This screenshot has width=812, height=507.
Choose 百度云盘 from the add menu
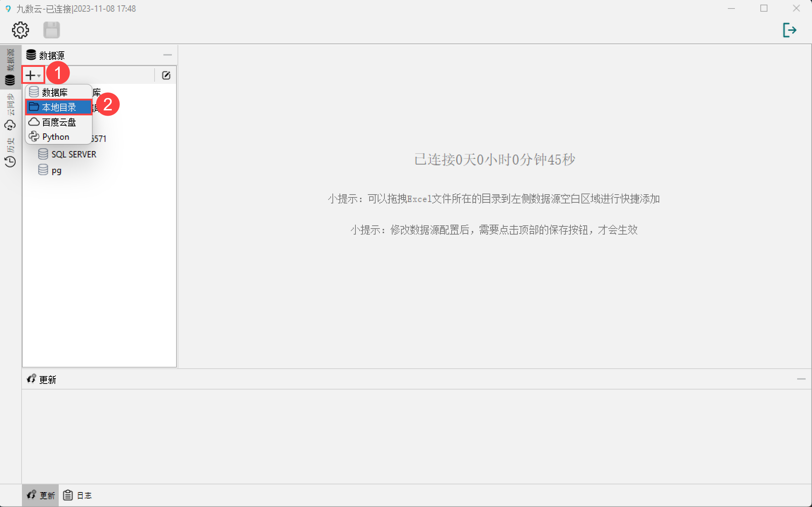point(58,122)
